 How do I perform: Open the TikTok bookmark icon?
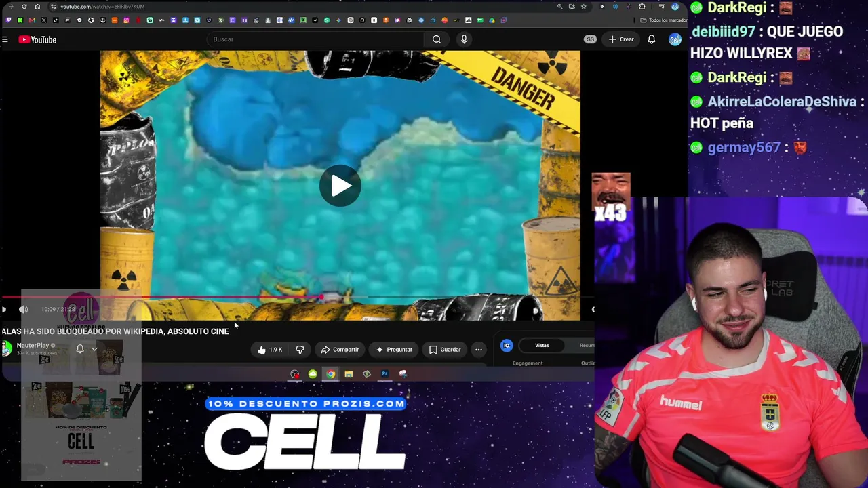point(56,20)
